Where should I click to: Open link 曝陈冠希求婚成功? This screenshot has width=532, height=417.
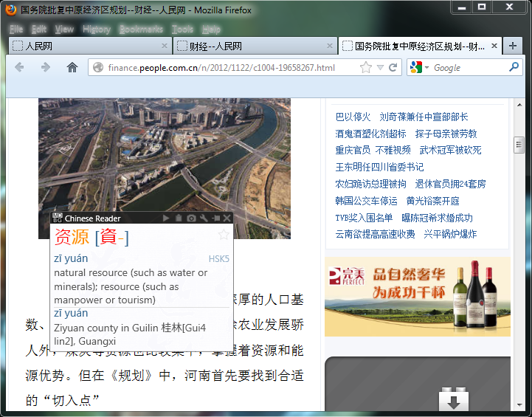(437, 218)
